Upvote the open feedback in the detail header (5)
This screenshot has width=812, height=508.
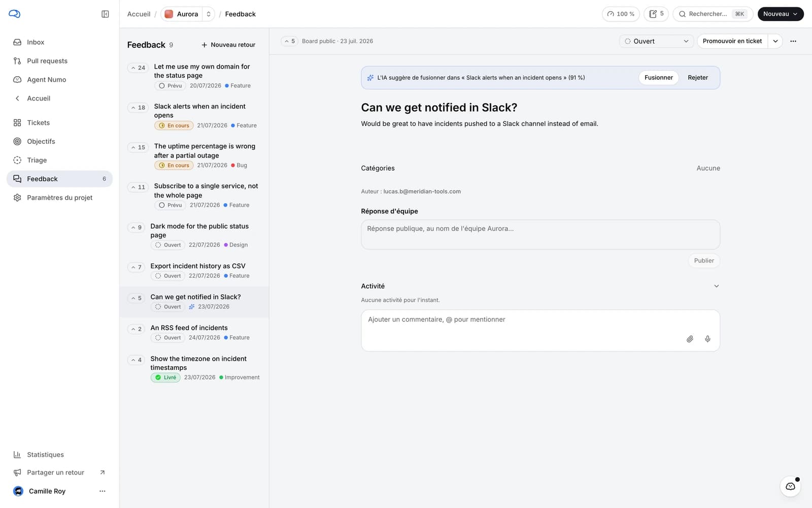click(x=290, y=41)
